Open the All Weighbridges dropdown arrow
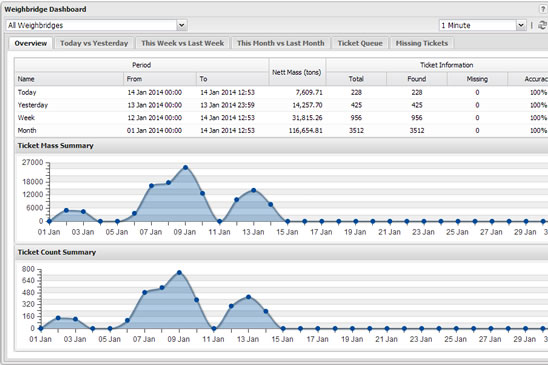 (x=181, y=25)
